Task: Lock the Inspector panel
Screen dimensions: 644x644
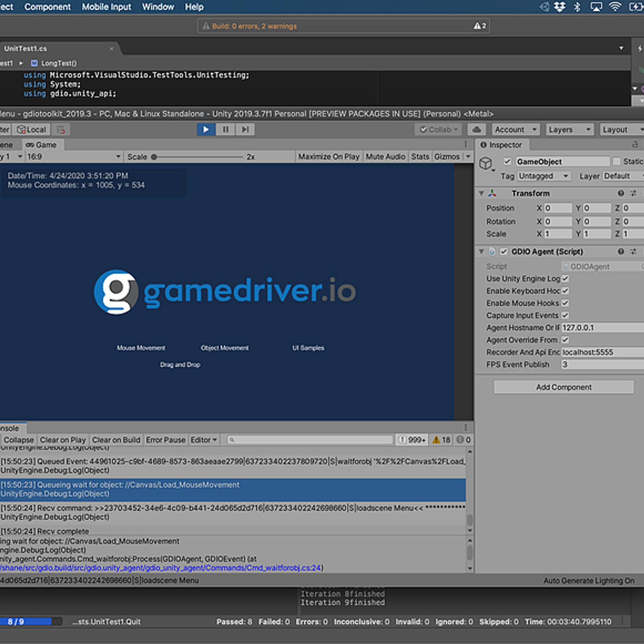Action: tap(635, 145)
